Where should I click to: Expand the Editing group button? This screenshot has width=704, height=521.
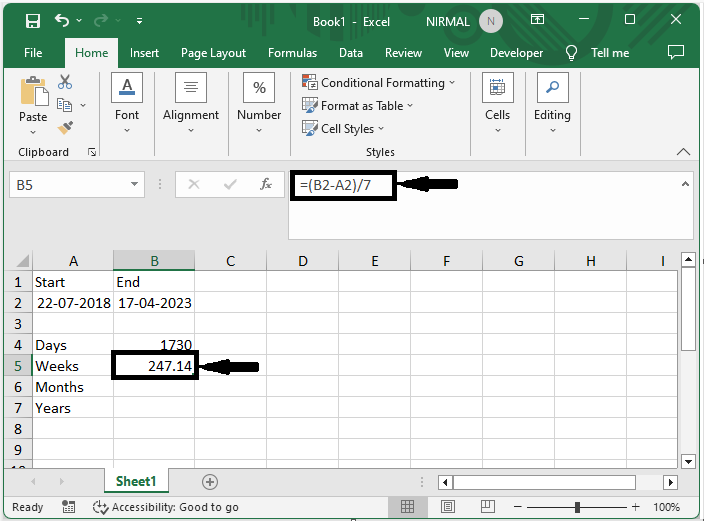(552, 103)
